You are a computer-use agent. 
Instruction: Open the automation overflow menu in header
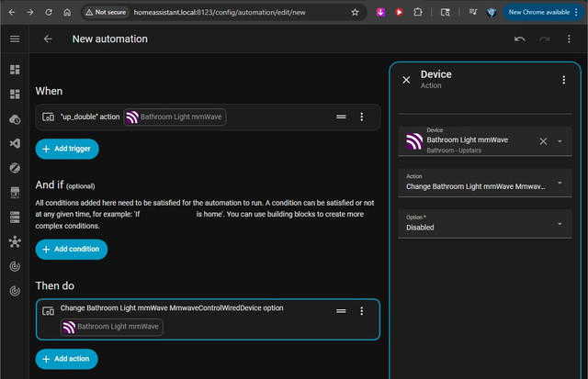click(569, 39)
